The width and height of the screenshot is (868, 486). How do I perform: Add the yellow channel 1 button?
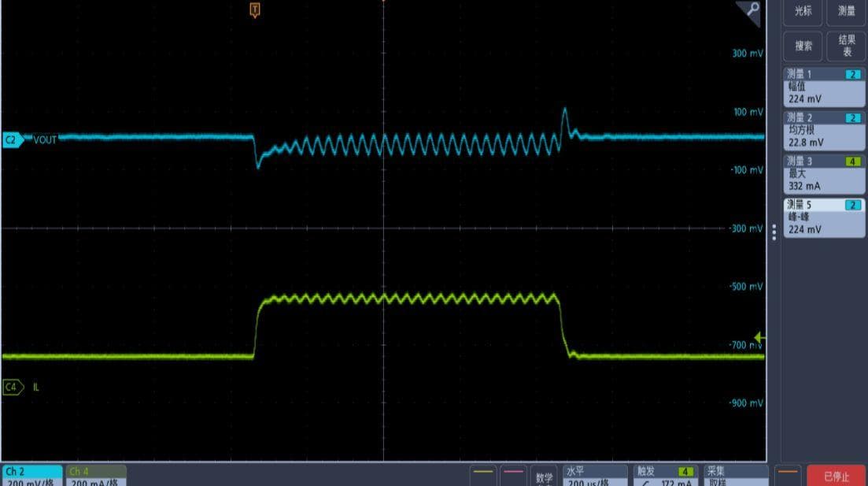tap(483, 476)
